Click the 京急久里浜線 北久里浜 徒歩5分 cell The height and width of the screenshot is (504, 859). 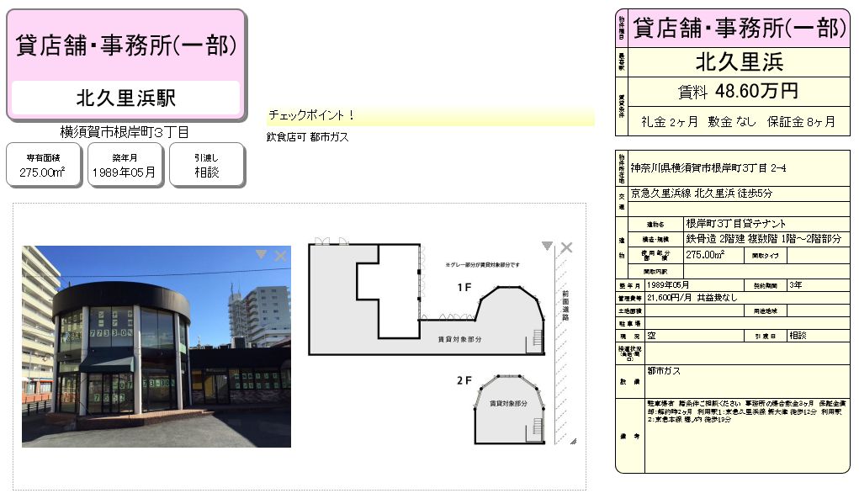[x=739, y=194]
